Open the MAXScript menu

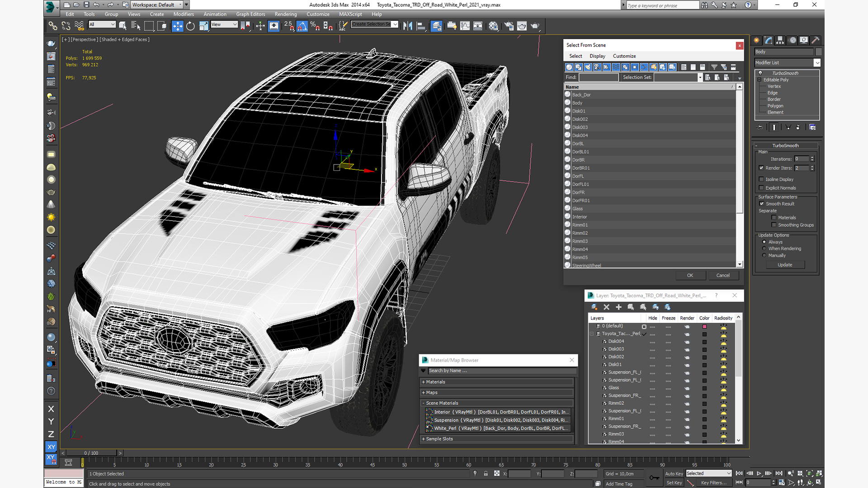point(350,14)
